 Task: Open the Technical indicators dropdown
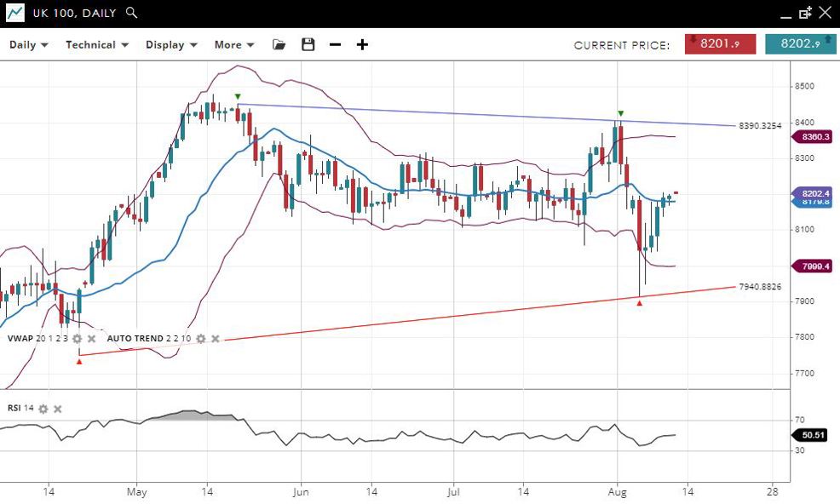pos(97,44)
